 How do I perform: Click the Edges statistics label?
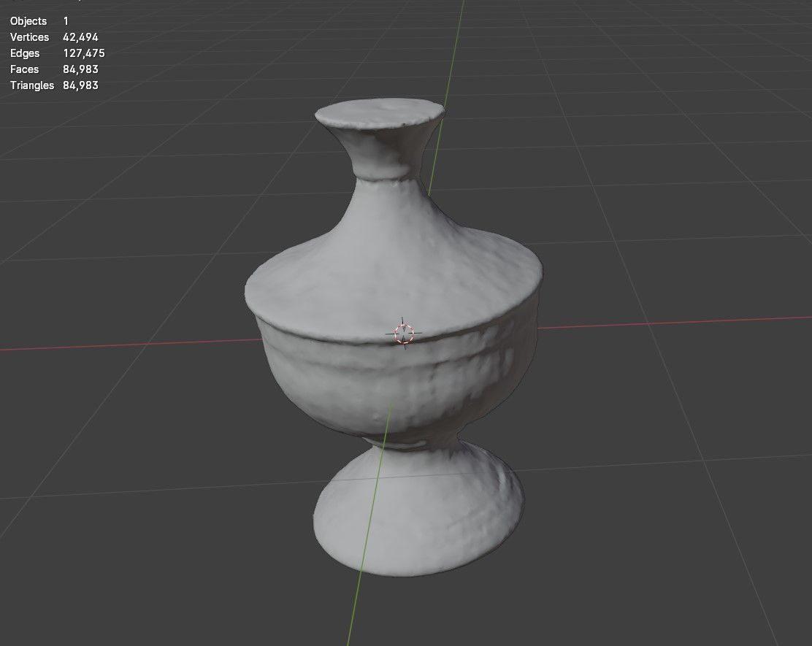[25, 53]
